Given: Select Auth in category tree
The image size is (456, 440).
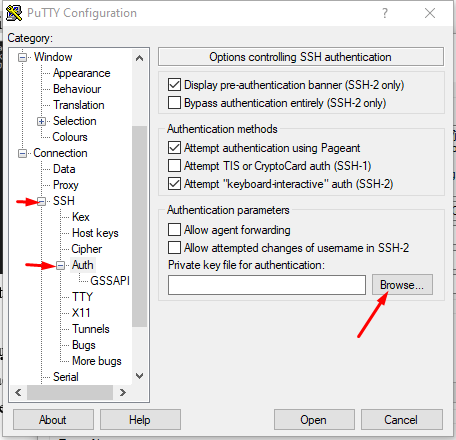Looking at the screenshot, I should (83, 265).
